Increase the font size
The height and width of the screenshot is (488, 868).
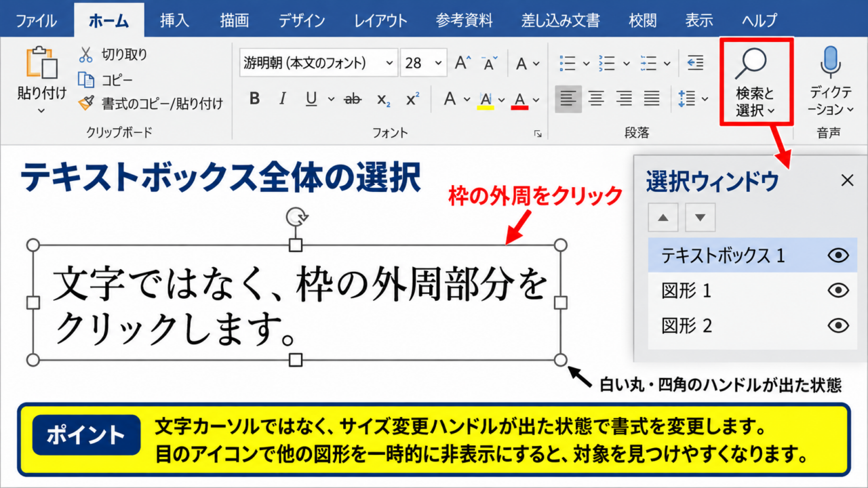pos(462,63)
